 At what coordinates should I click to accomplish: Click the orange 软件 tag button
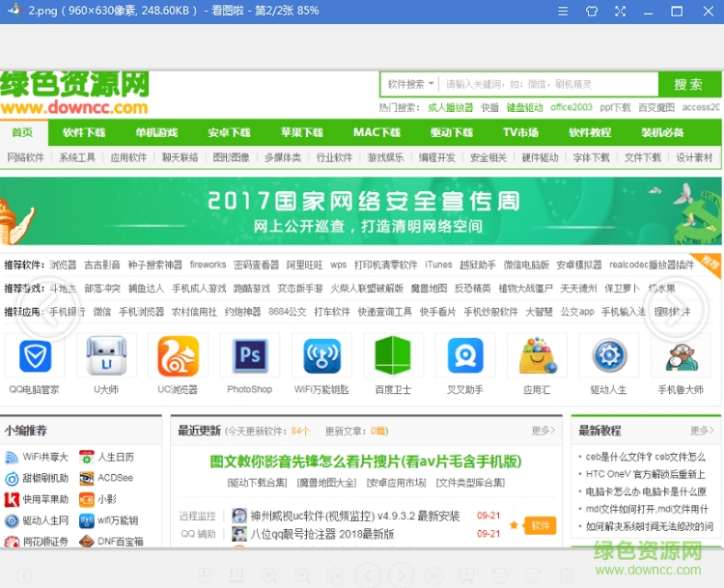(x=541, y=525)
